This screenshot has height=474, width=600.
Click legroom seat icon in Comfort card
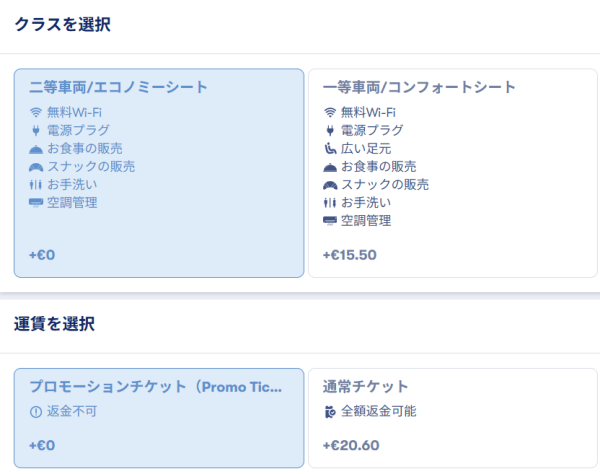click(330, 148)
